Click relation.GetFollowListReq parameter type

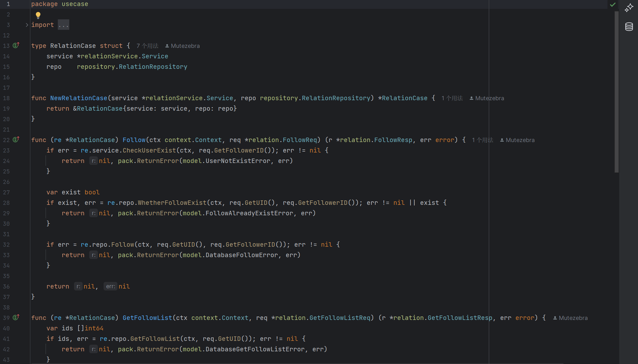tap(323, 318)
